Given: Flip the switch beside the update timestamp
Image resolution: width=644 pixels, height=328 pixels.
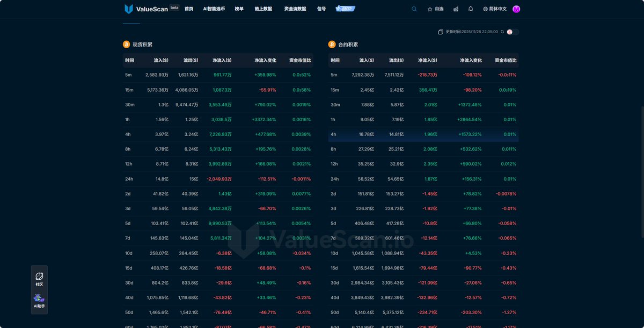Looking at the screenshot, I should [514, 32].
